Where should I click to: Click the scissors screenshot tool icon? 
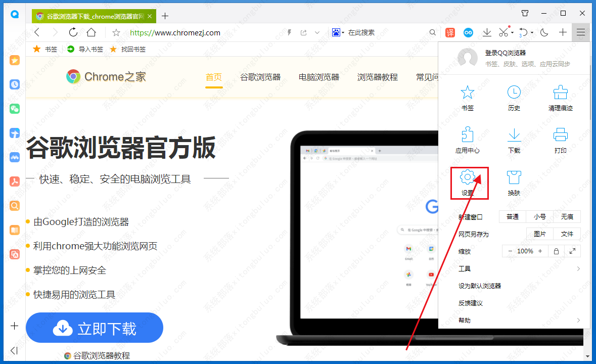(x=503, y=33)
